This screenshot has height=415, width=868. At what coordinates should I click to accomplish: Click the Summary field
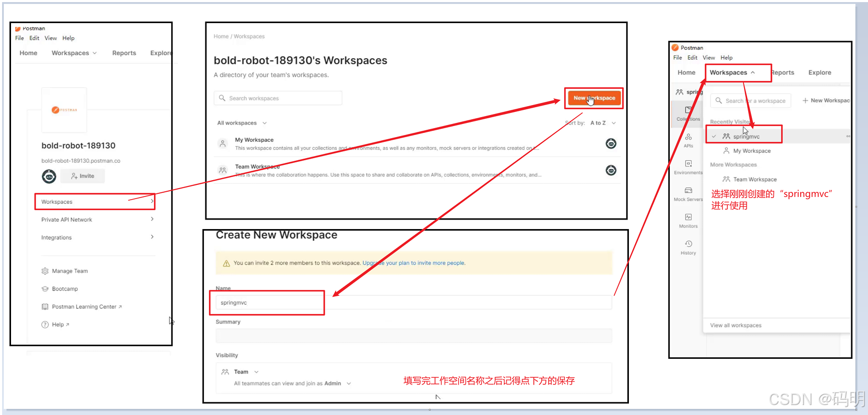(x=414, y=336)
